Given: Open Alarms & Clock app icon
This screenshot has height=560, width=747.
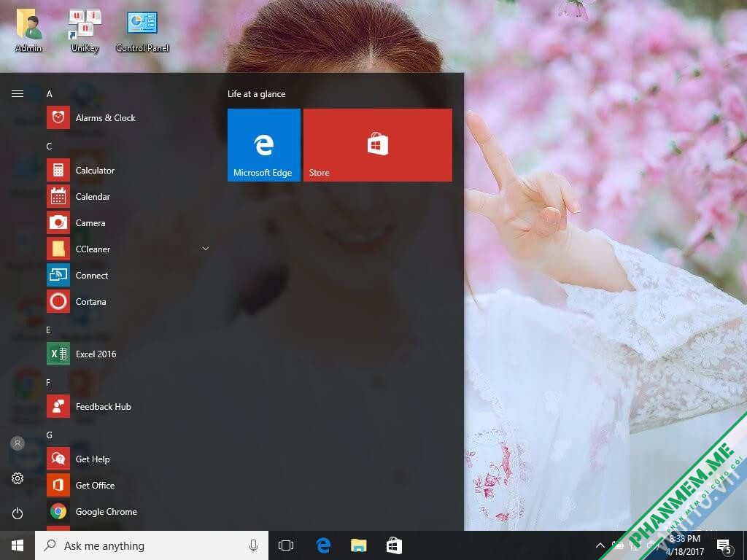Looking at the screenshot, I should 58,117.
